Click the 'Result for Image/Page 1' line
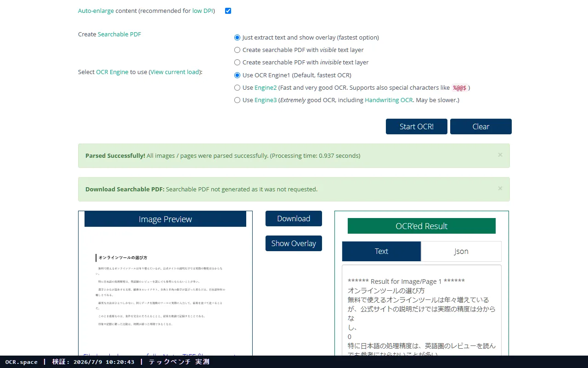The height and width of the screenshot is (368, 588). pos(406,282)
